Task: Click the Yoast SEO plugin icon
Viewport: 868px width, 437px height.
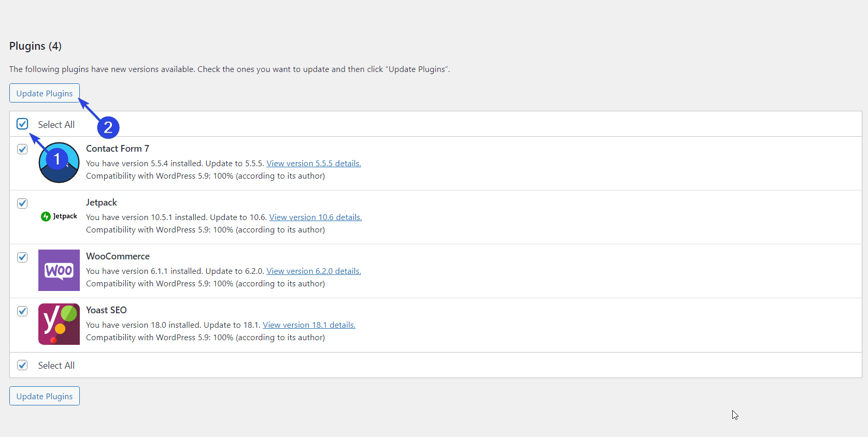Action: point(59,324)
